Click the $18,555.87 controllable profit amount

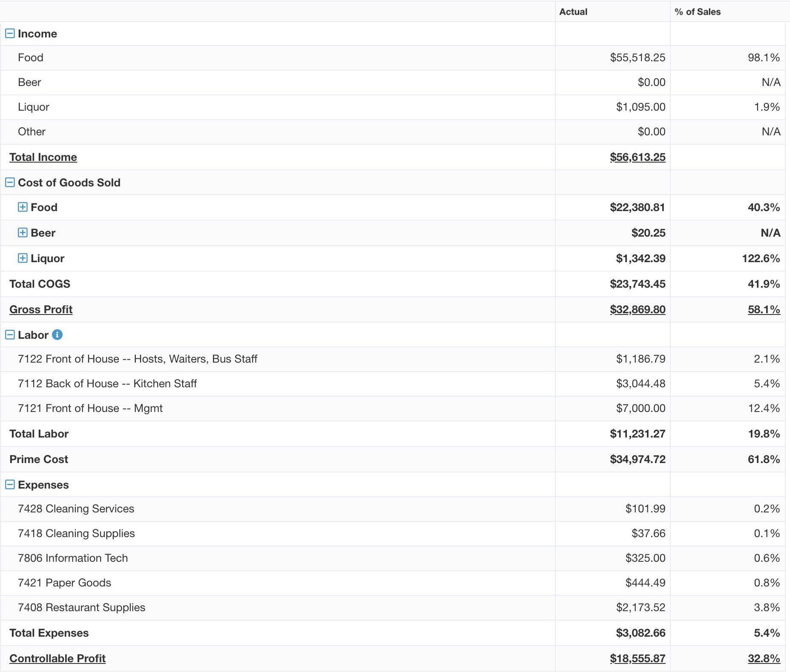point(638,658)
